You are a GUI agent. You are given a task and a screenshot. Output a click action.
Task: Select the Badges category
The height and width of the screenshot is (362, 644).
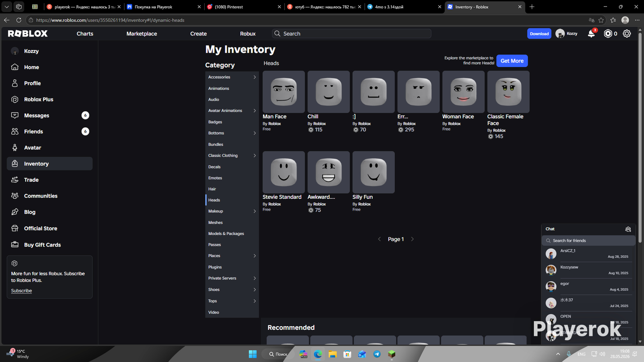(x=215, y=122)
